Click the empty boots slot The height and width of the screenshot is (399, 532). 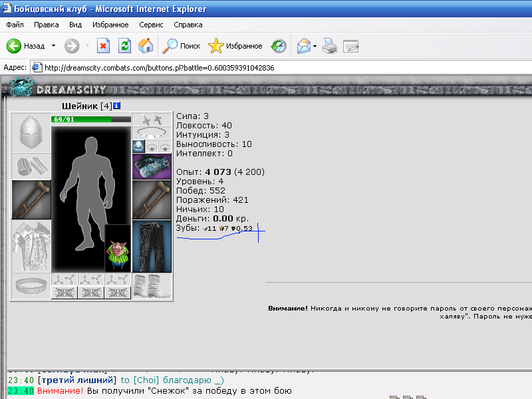[152, 287]
